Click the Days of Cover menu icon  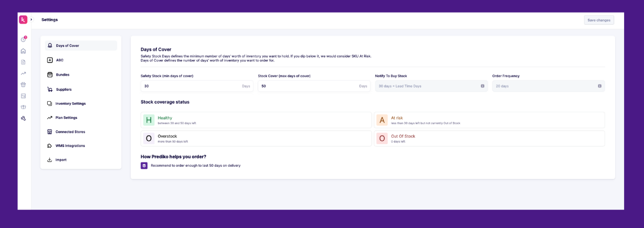[50, 46]
